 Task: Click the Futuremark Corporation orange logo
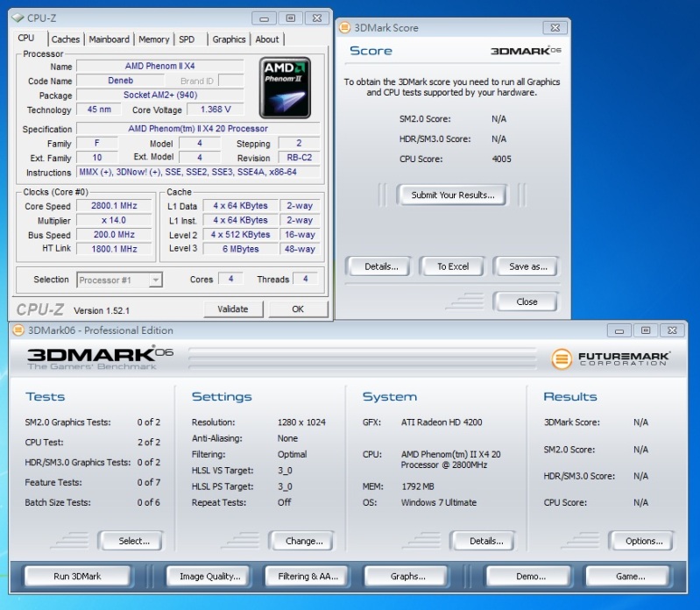tap(562, 358)
